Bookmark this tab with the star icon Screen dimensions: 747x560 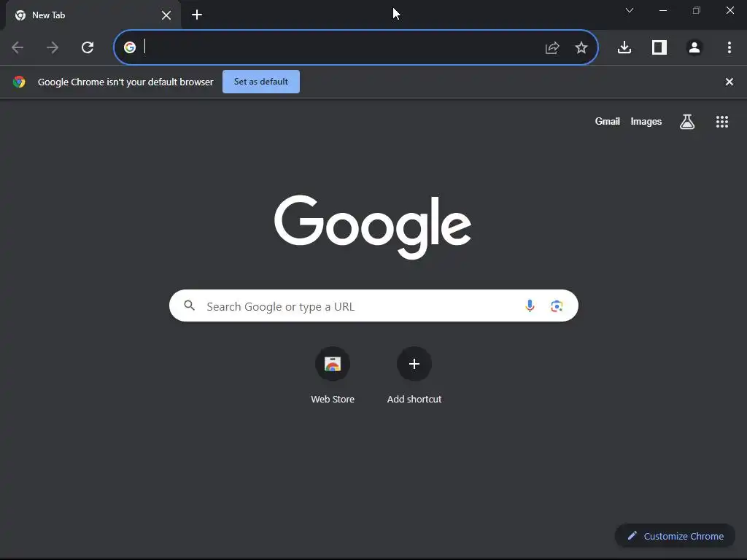pos(581,47)
